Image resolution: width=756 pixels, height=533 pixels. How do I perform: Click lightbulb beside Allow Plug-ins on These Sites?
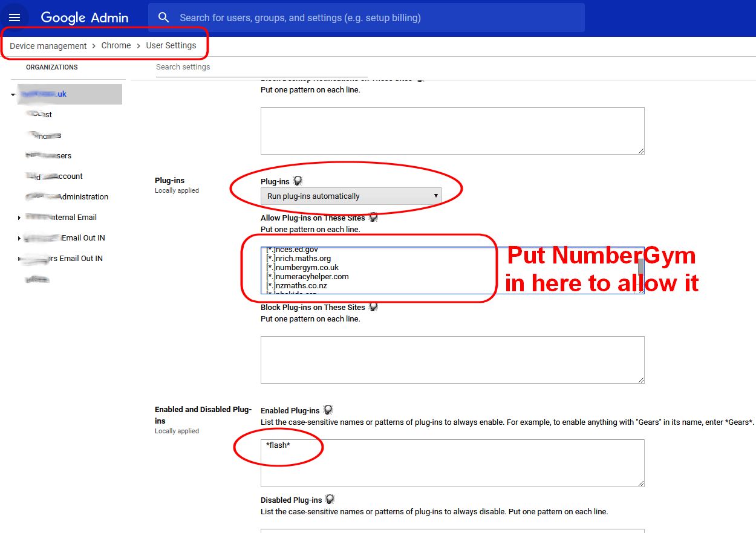(x=373, y=218)
